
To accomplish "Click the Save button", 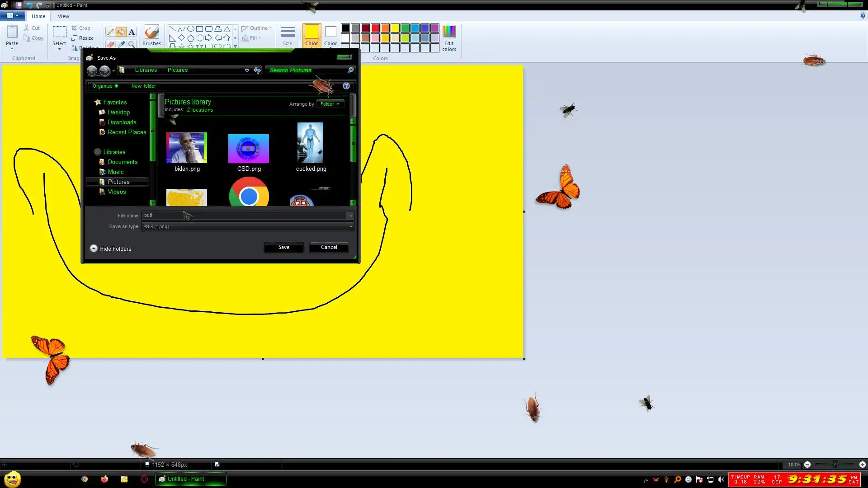I will coord(283,247).
